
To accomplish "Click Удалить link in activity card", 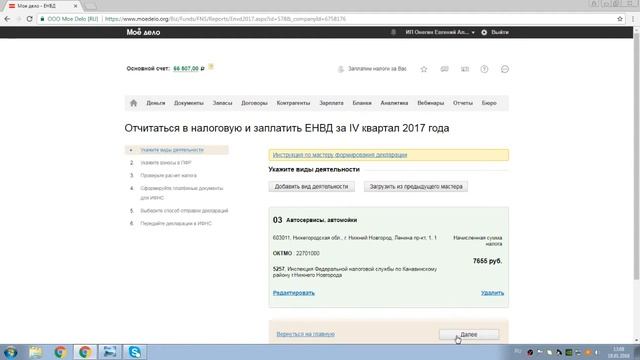I will click(492, 293).
